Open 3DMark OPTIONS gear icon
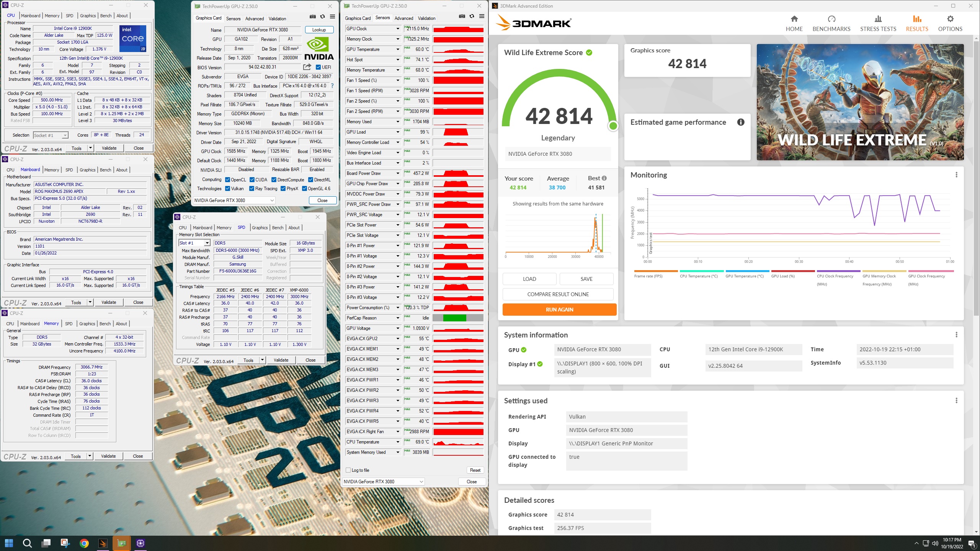Screen dimensions: 980x551 pyautogui.click(x=950, y=19)
